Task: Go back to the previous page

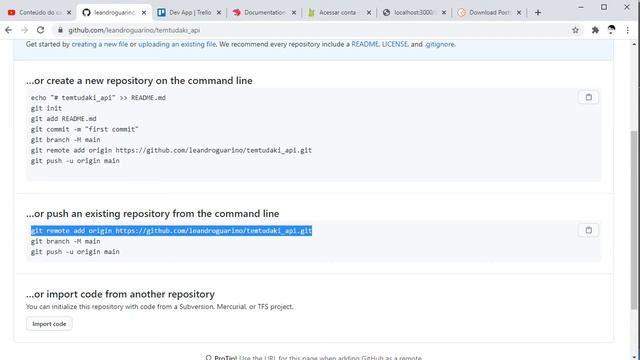Action: (x=9, y=30)
